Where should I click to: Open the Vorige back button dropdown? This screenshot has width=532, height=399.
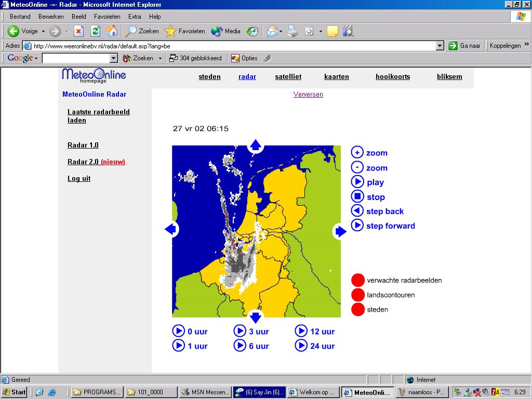coord(43,32)
